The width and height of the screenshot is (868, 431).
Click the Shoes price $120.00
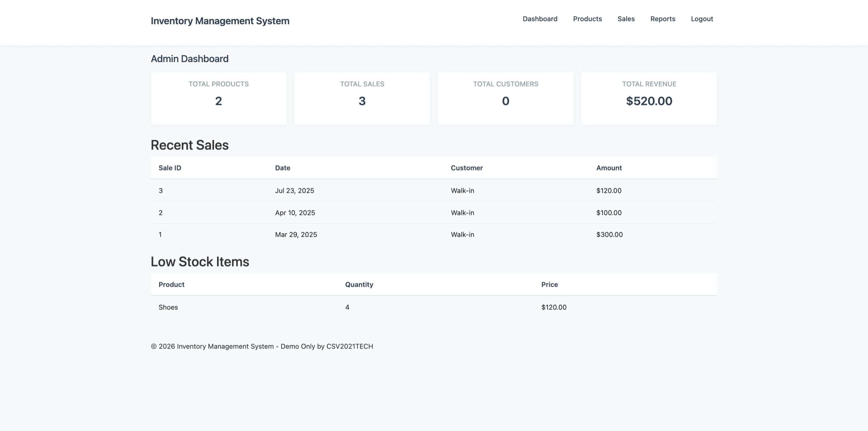554,307
